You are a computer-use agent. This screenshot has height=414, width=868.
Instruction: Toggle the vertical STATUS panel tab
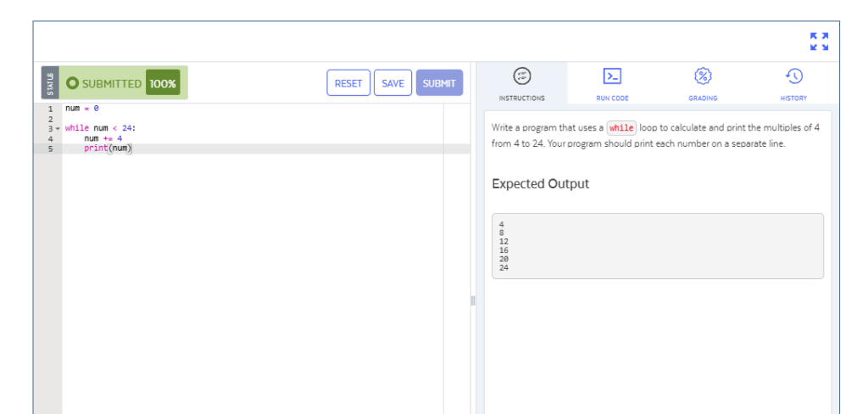click(49, 83)
